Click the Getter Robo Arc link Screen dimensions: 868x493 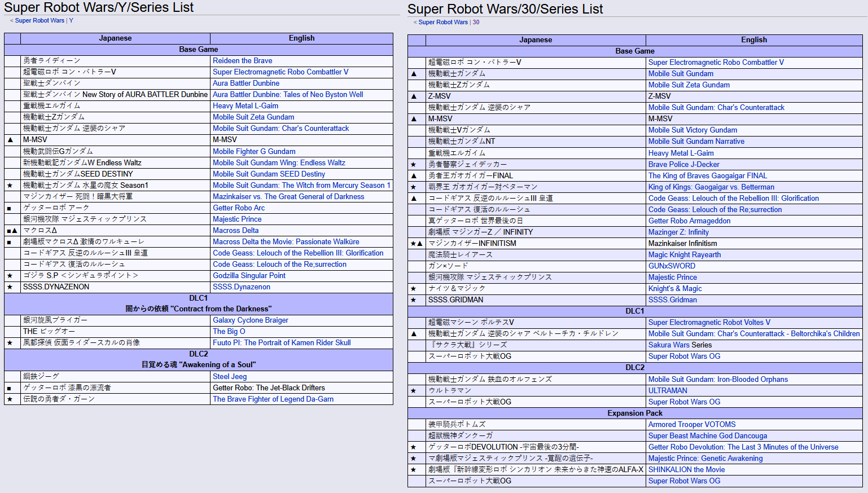239,208
